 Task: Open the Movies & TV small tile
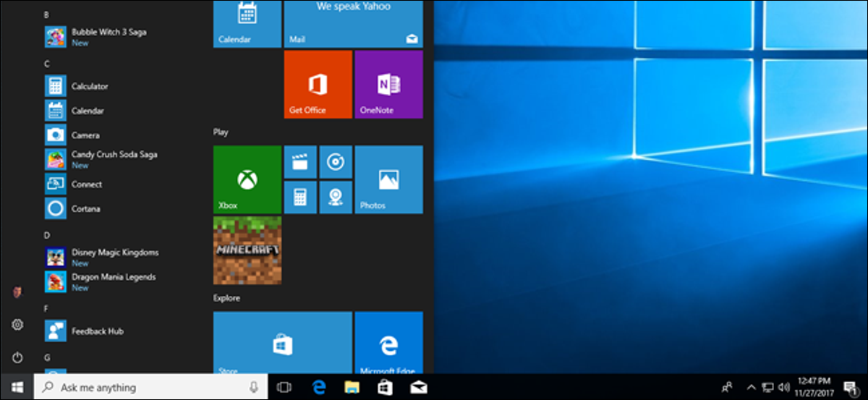pos(300,161)
